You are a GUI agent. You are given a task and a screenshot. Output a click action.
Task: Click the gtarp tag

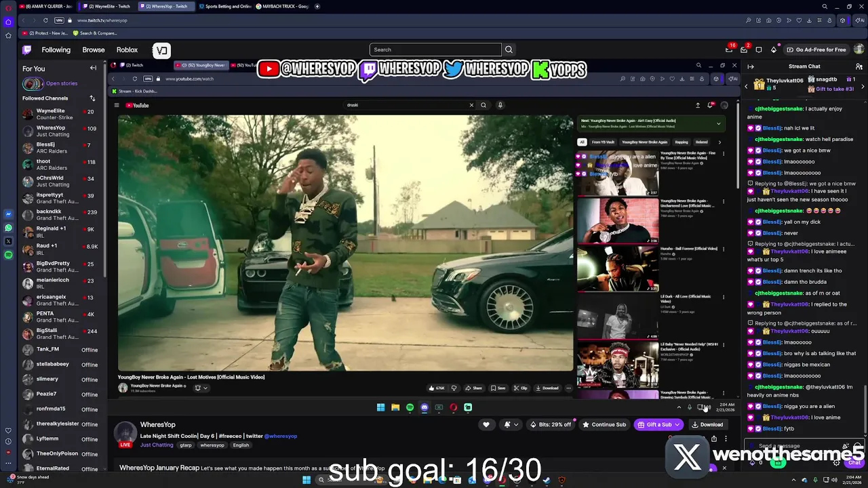point(186,445)
